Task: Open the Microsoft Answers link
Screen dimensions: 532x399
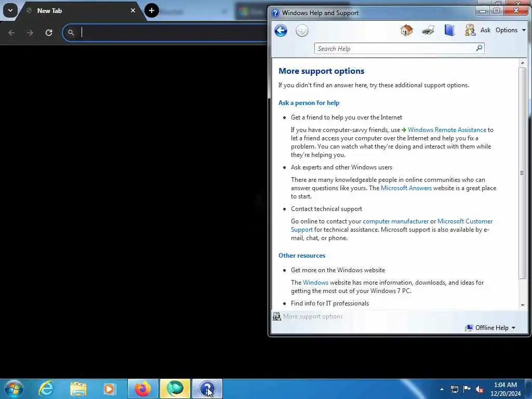Action: [x=406, y=188]
